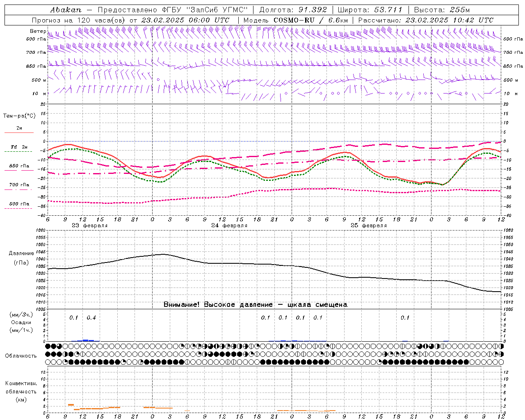Select the Td 2м legend label
This screenshot has width=525, height=420.
coord(19,147)
